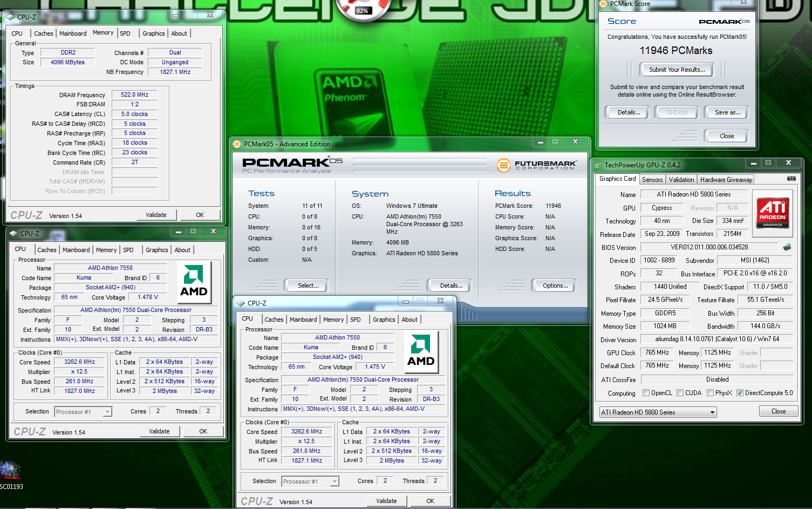Click the Core Speed value 3262.6 MHz in the CPU-Z window showing 1.478 V
Screen dimensions: 812x509
(79, 362)
